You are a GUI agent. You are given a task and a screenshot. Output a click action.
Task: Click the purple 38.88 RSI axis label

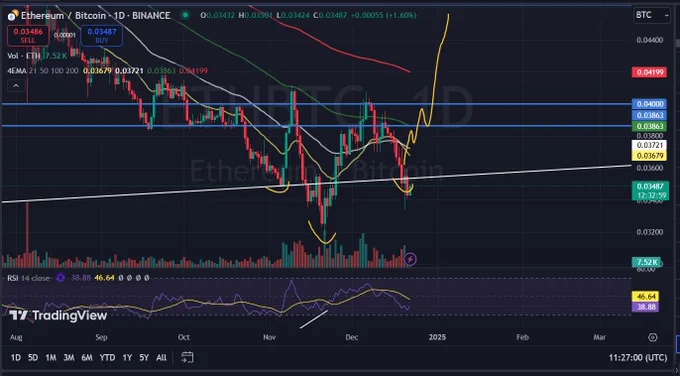646,307
